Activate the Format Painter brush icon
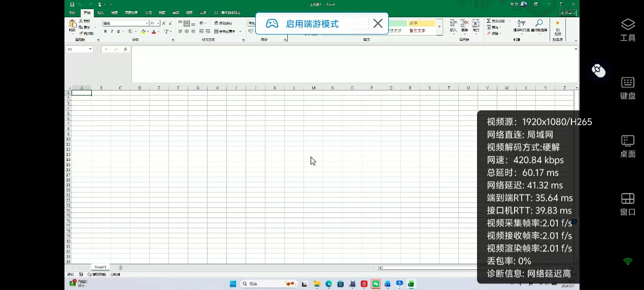The image size is (644, 290). [81, 33]
